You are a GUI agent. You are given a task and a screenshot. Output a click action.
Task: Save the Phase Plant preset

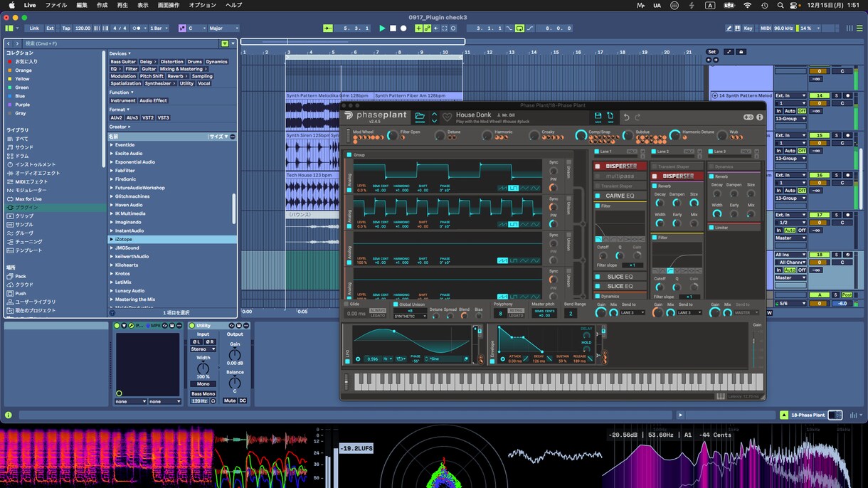tap(598, 117)
